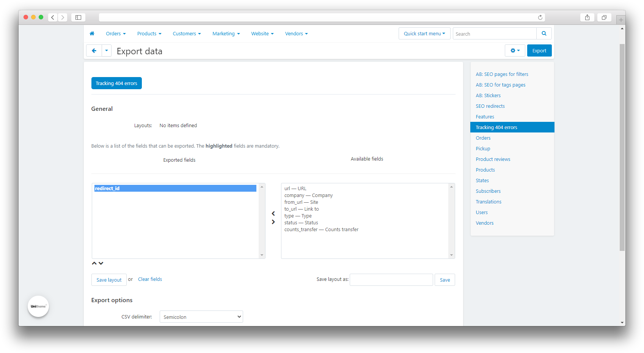644x353 pixels.
Task: Click the home icon in navigation bar
Action: click(x=92, y=34)
